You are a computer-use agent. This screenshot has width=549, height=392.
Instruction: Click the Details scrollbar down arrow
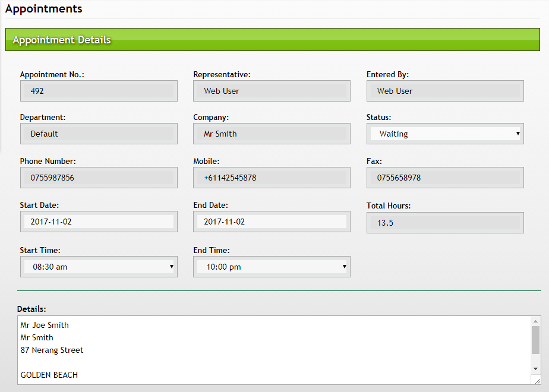pyautogui.click(x=535, y=368)
